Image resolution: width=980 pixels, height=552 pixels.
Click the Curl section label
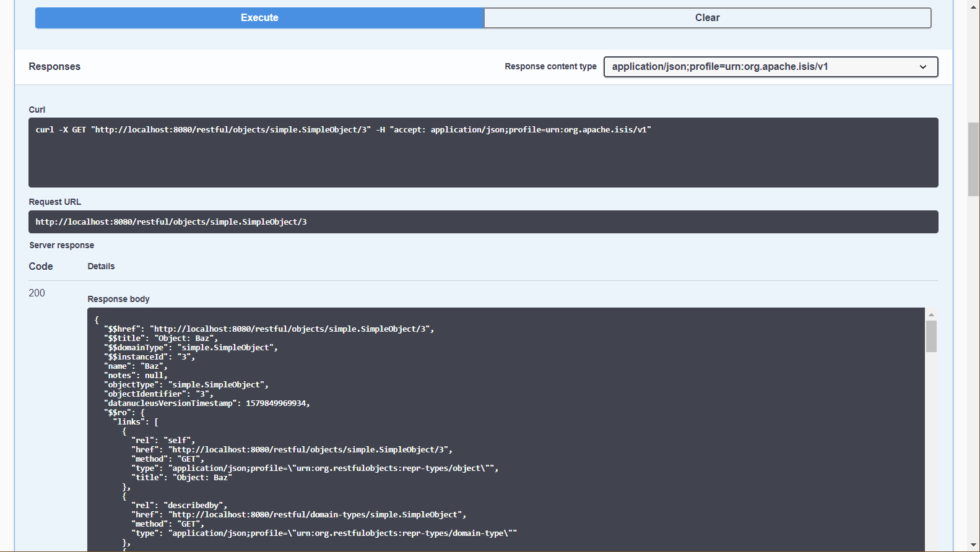point(37,110)
